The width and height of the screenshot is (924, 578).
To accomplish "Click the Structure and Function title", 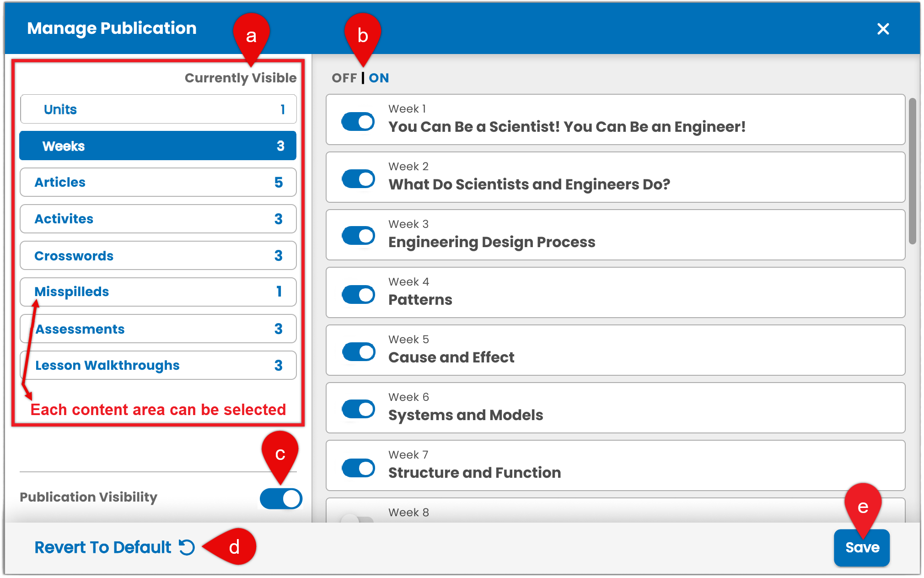I will 474,473.
